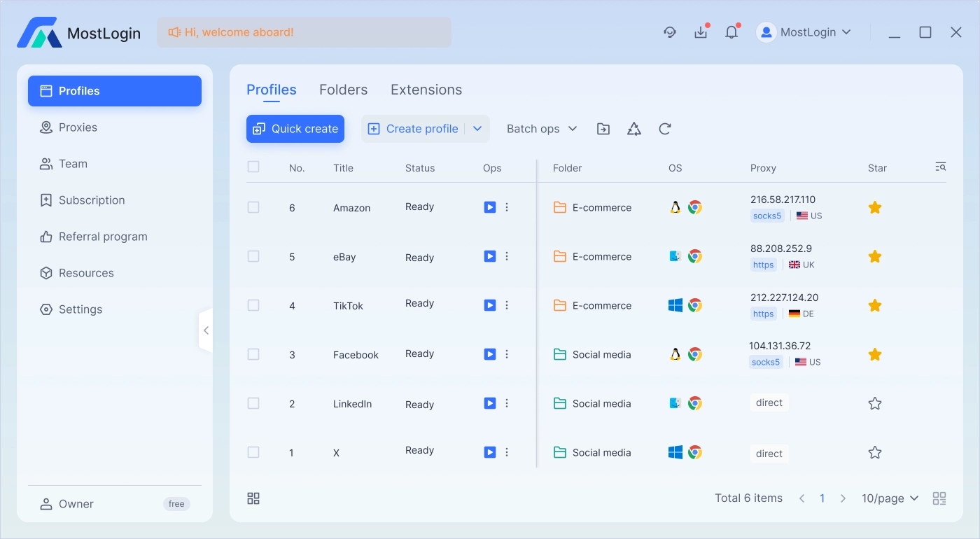Viewport: 980px width, 539px height.
Task: Launch the Amazon profile with its play button
Action: (489, 207)
